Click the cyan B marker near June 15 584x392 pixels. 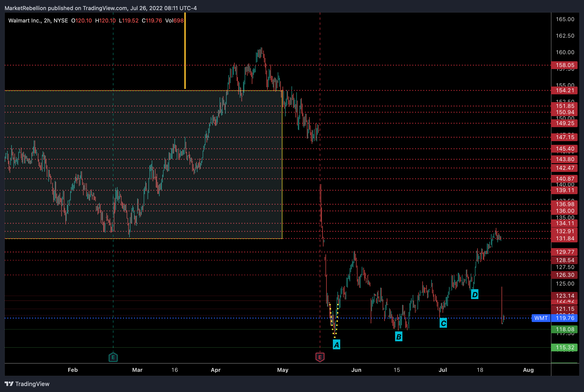(399, 336)
